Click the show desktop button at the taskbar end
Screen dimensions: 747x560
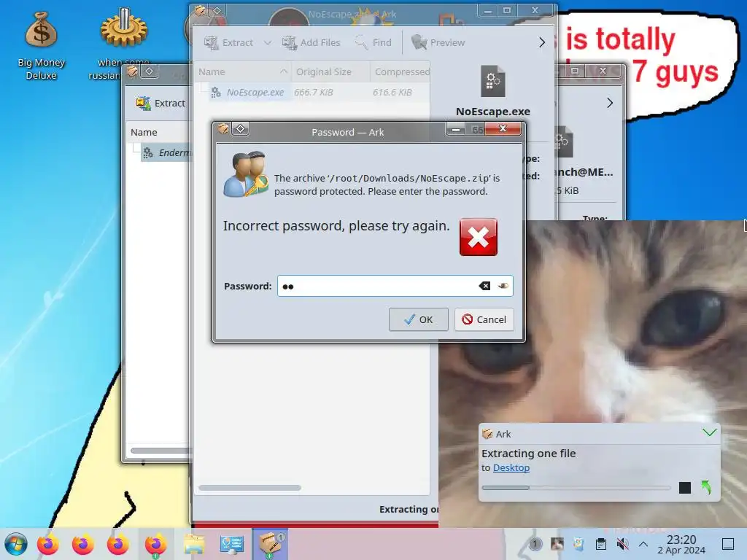coord(728,543)
